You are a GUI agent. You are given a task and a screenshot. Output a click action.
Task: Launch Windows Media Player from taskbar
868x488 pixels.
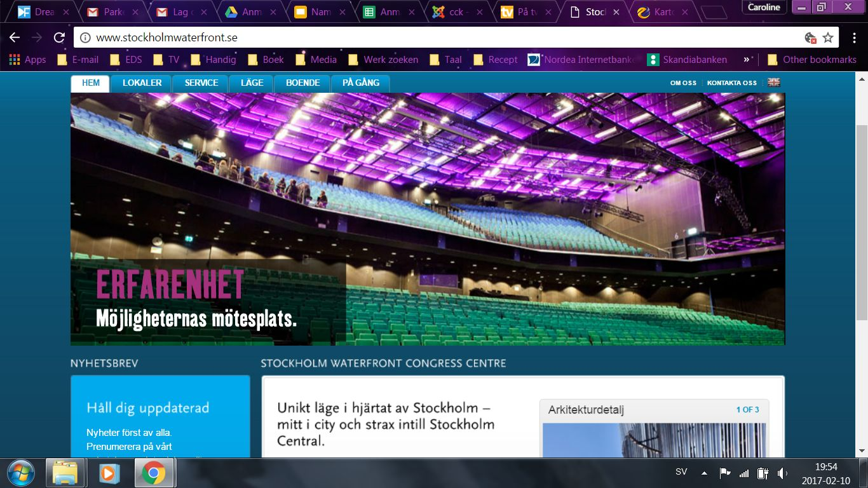click(x=109, y=473)
